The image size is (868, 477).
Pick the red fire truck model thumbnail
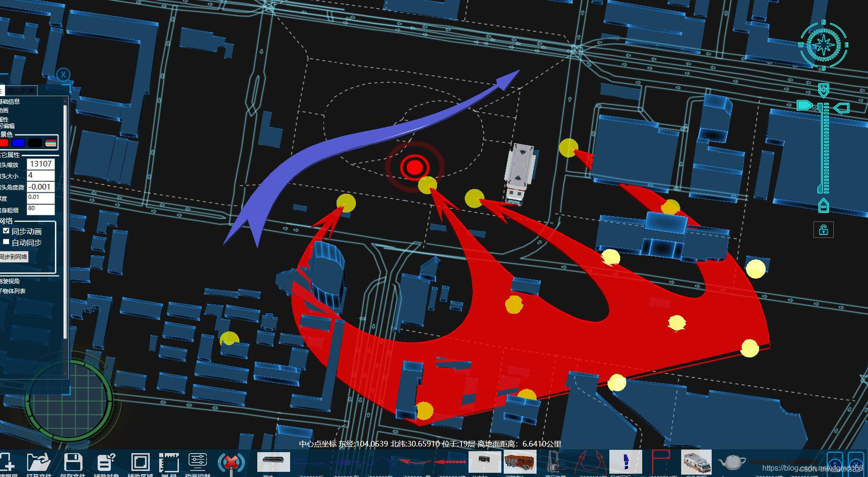pyautogui.click(x=520, y=462)
